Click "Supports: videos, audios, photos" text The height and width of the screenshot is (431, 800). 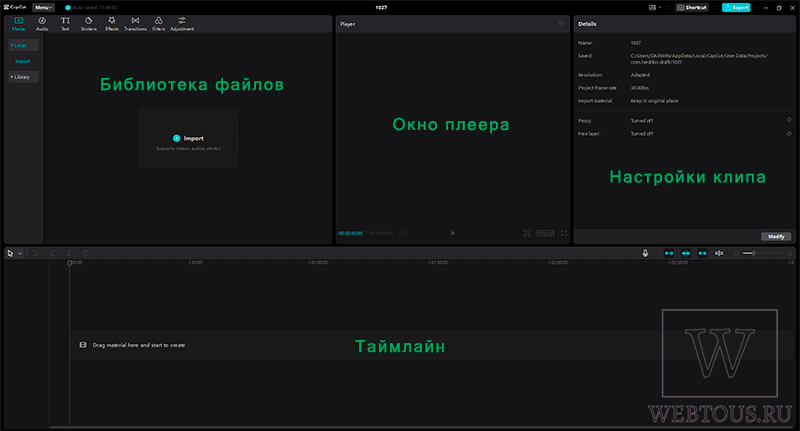coord(188,148)
